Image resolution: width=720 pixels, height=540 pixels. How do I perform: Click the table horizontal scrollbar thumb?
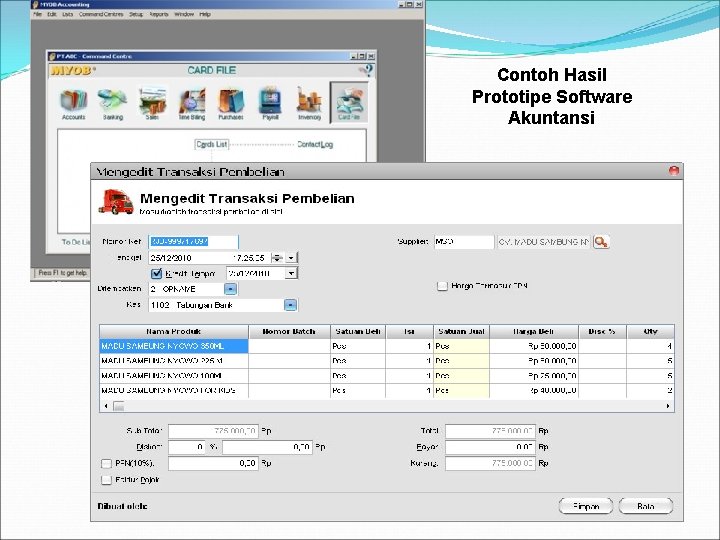[x=118, y=406]
